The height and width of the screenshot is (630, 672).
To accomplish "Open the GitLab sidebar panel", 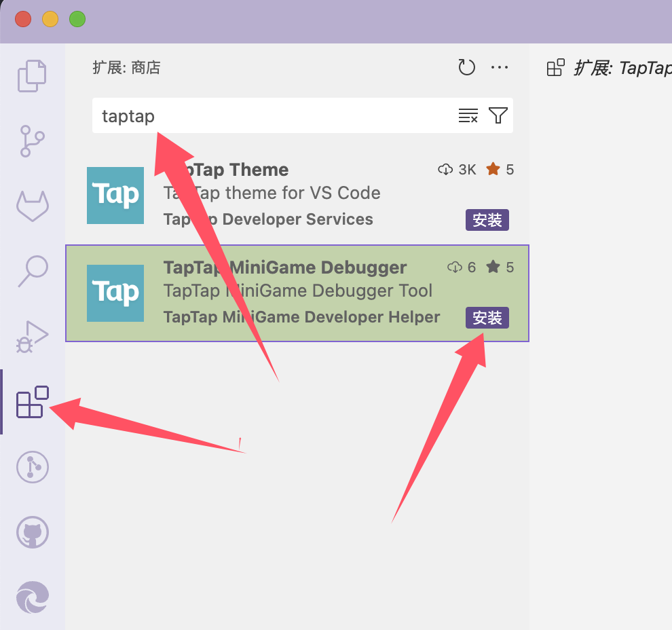I will [x=33, y=206].
